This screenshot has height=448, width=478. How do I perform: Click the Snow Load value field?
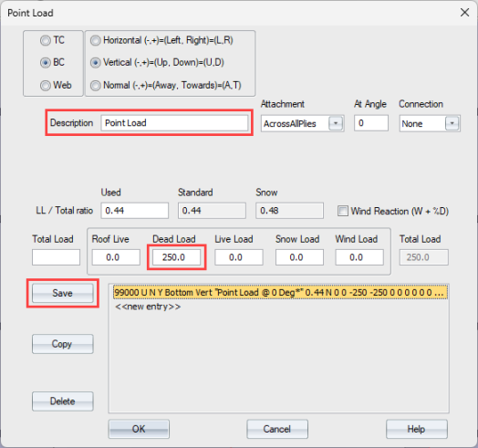[299, 257]
